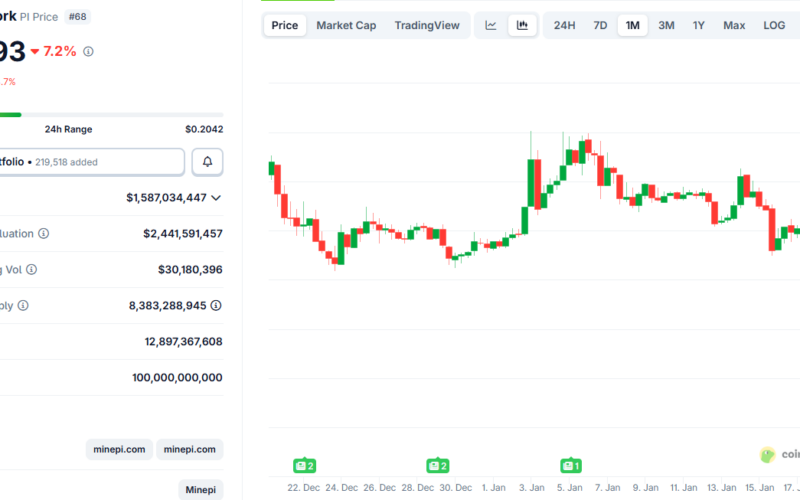Switch to line chart view

coord(491,25)
